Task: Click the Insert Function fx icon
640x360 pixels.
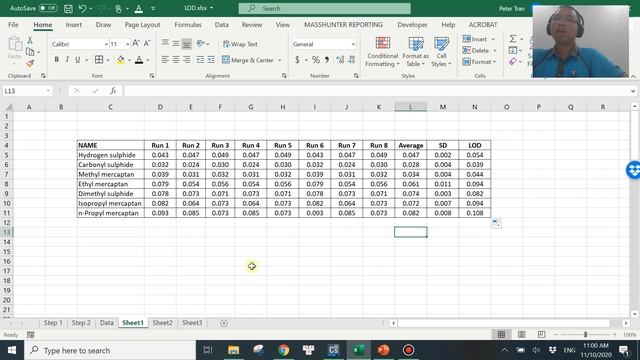Action: [113, 91]
